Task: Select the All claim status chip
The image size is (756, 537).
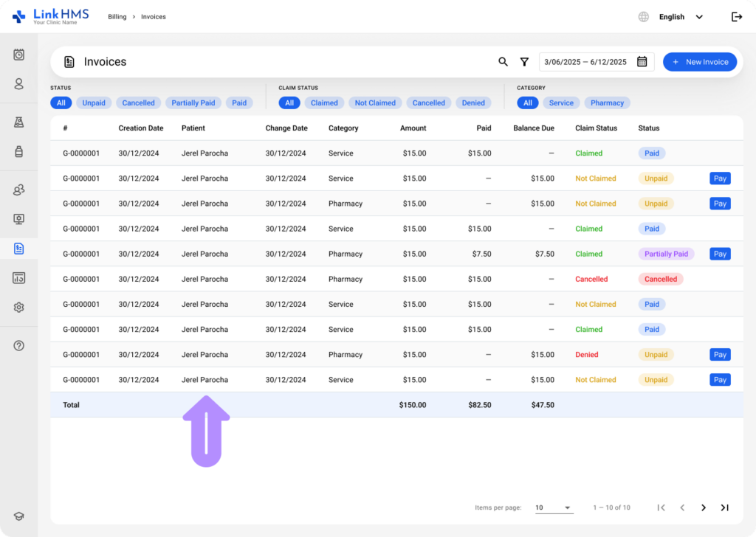Action: (289, 103)
